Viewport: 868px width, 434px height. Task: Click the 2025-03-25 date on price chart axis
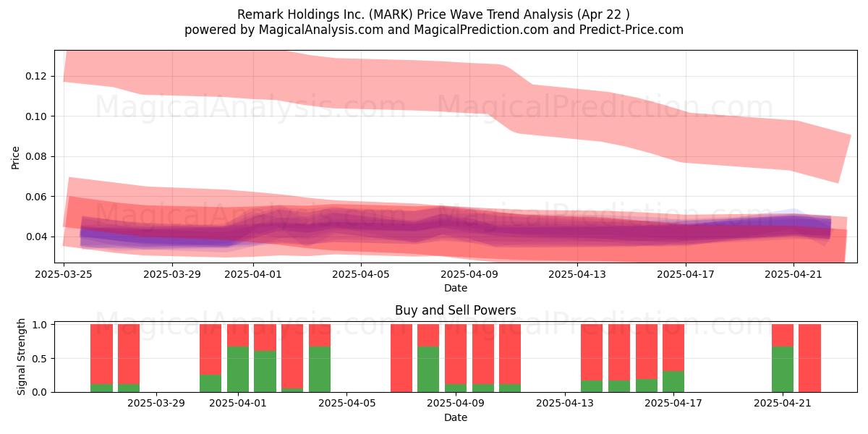pos(64,274)
